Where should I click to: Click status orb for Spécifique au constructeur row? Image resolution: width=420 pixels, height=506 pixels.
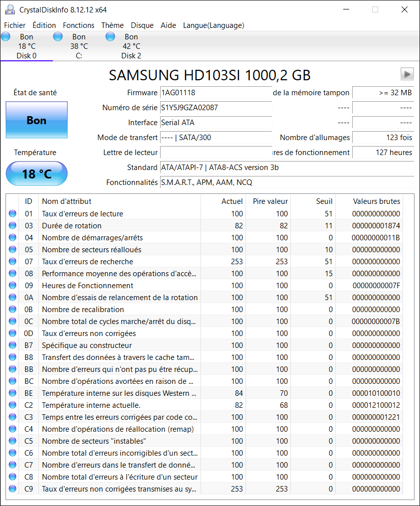pyautogui.click(x=12, y=345)
